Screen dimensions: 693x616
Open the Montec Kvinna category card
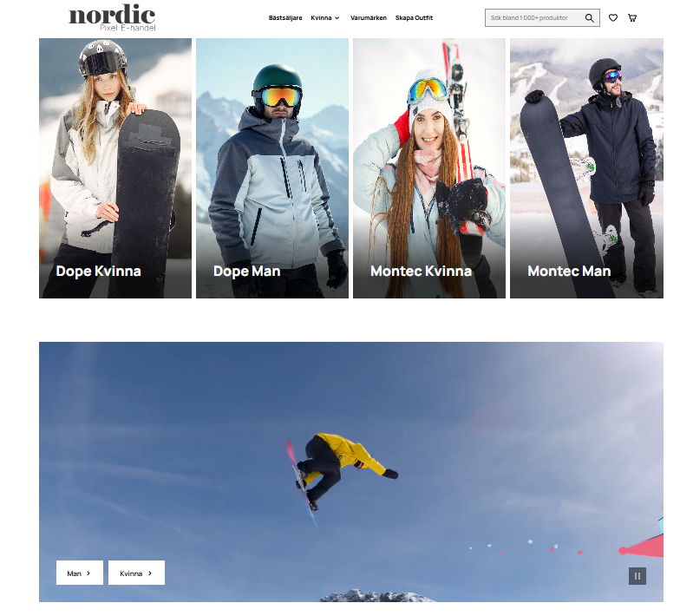tap(429, 168)
